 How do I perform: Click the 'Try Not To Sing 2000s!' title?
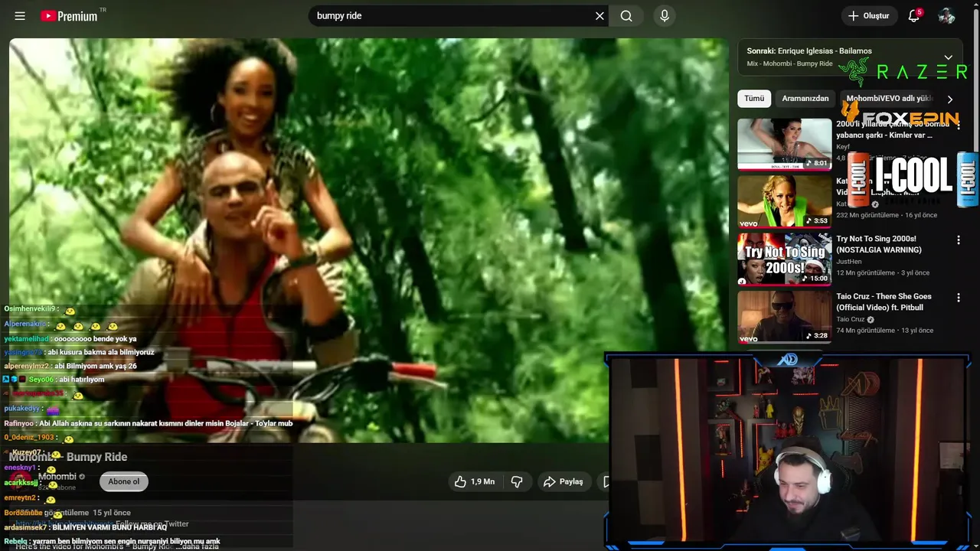point(879,244)
